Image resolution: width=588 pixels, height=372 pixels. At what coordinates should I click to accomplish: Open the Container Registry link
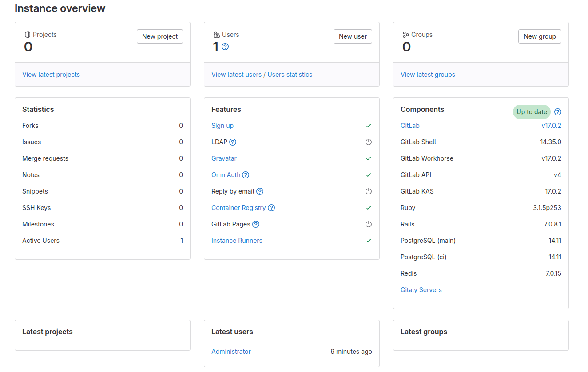pyautogui.click(x=238, y=208)
